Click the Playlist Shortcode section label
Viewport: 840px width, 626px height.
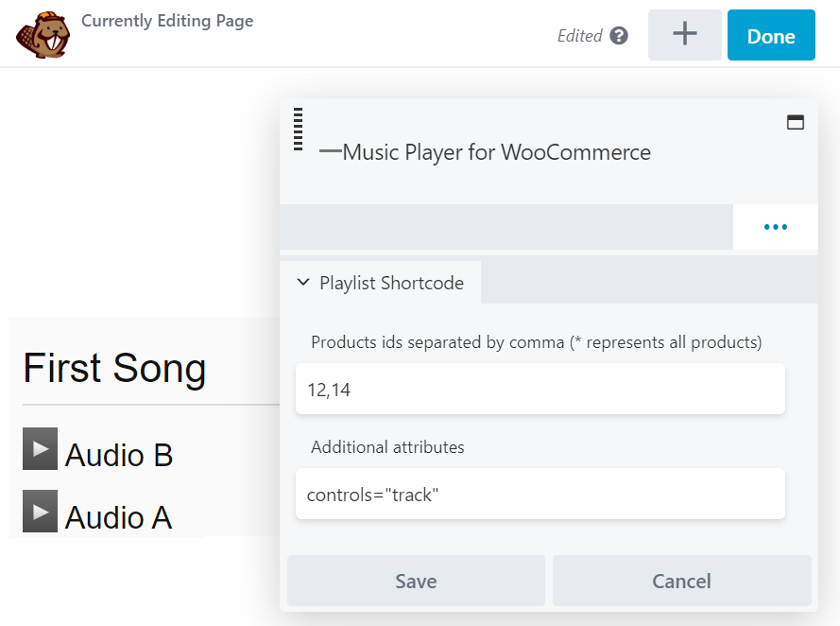click(391, 283)
